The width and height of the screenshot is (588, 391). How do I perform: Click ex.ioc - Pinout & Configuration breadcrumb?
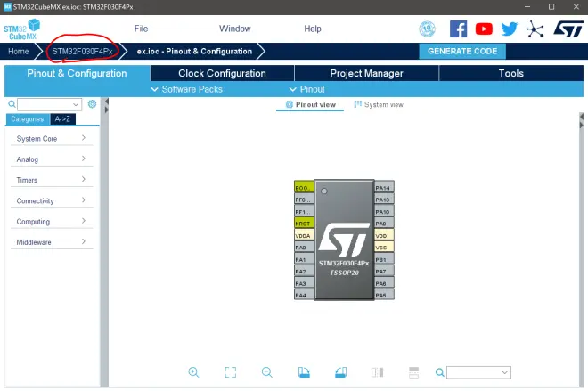(194, 52)
